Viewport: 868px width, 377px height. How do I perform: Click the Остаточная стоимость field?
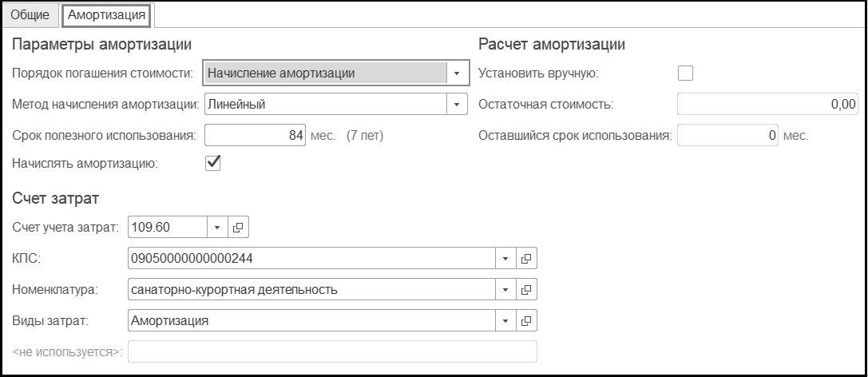point(767,104)
